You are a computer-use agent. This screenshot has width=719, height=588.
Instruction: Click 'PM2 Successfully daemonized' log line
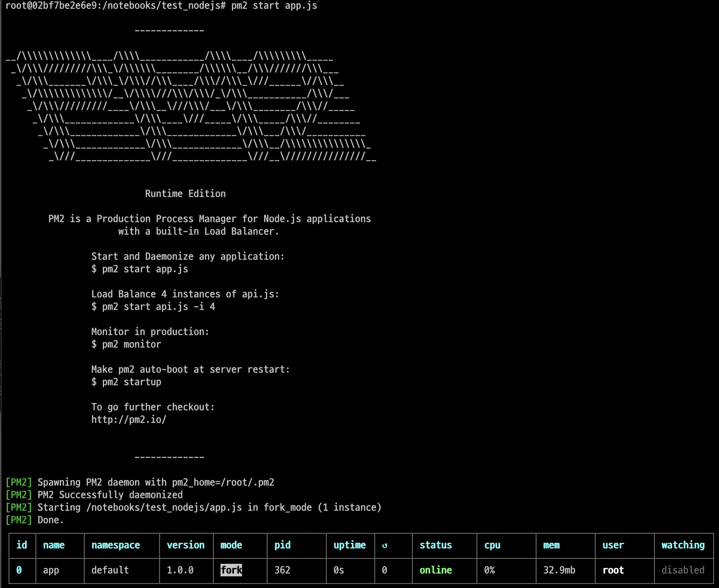[x=94, y=495]
